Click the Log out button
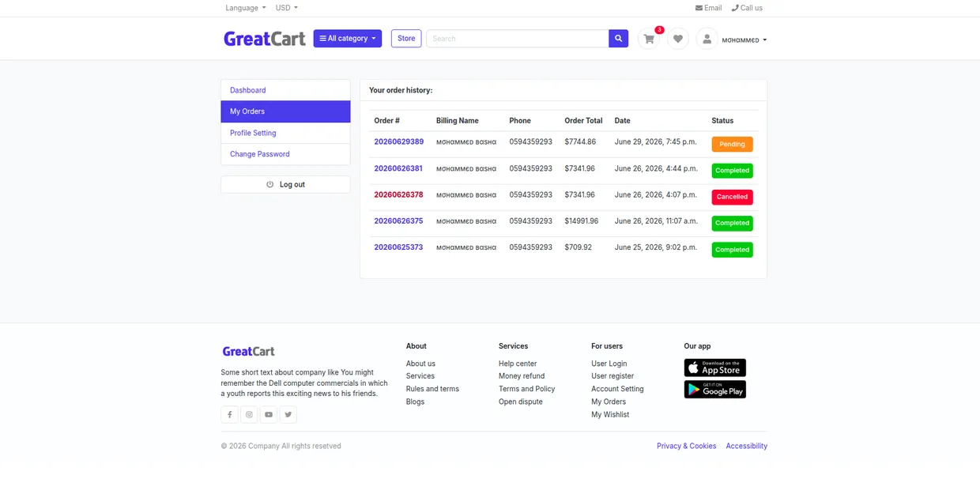Image resolution: width=980 pixels, height=494 pixels. (x=285, y=184)
